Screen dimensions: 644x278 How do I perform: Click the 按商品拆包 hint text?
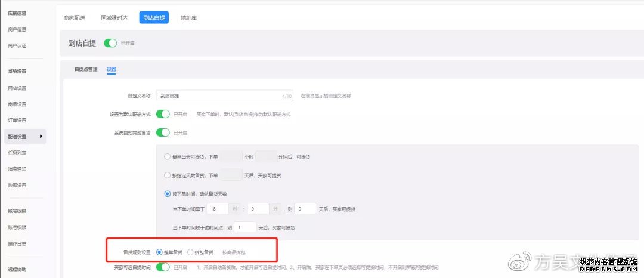[x=234, y=252]
